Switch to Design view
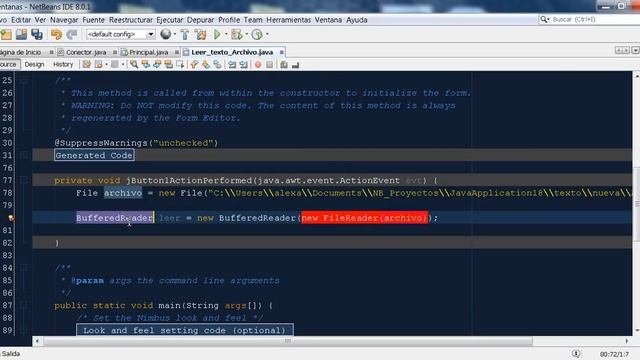Image resolution: width=640 pixels, height=360 pixels. tap(34, 64)
